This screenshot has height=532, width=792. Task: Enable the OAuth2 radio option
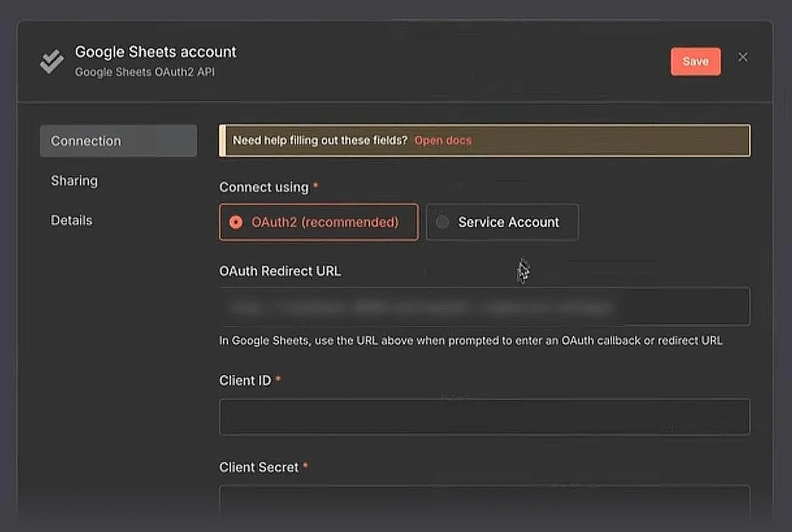tap(236, 222)
